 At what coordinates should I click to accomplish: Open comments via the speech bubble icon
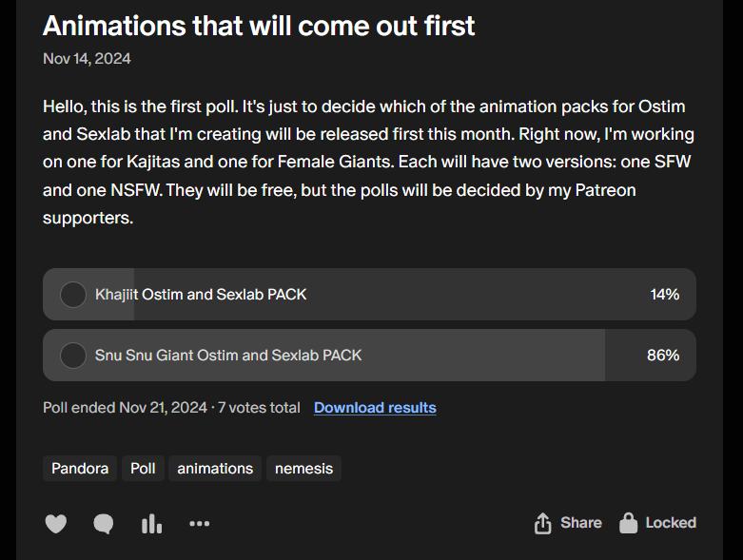[104, 524]
